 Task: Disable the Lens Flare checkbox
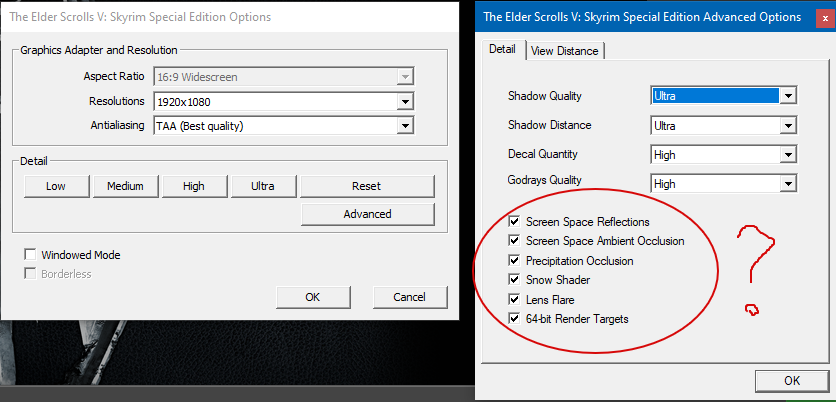point(514,299)
